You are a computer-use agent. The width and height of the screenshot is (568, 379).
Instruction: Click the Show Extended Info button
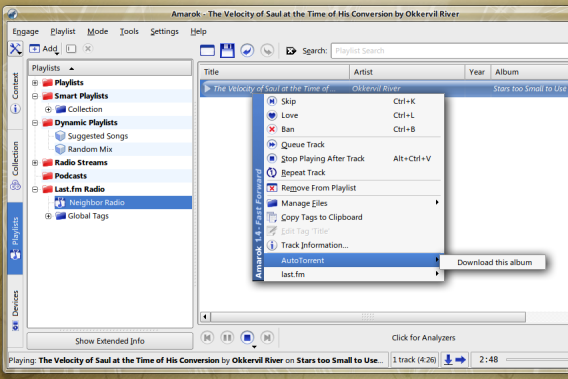(110, 341)
